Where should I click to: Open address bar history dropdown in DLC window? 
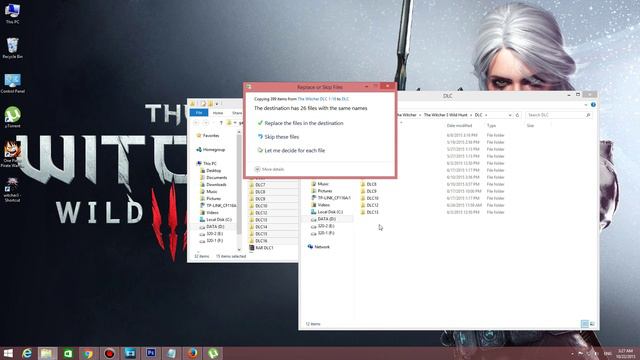[510, 115]
